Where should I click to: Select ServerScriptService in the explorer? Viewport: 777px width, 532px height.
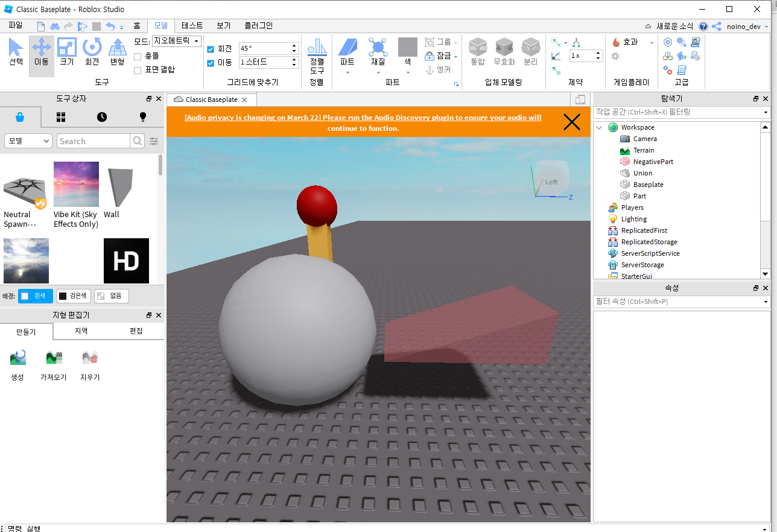click(650, 253)
